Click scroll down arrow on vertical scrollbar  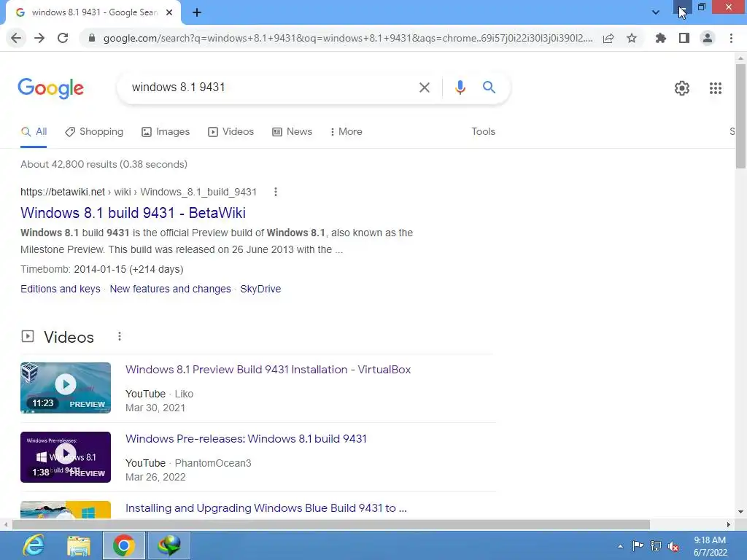[x=740, y=512]
